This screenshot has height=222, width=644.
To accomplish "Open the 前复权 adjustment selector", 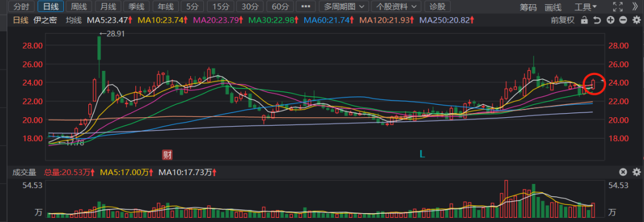I will pos(563,20).
